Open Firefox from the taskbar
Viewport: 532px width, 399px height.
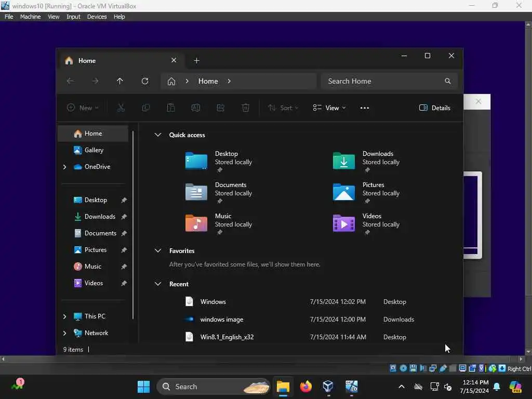[x=305, y=387]
